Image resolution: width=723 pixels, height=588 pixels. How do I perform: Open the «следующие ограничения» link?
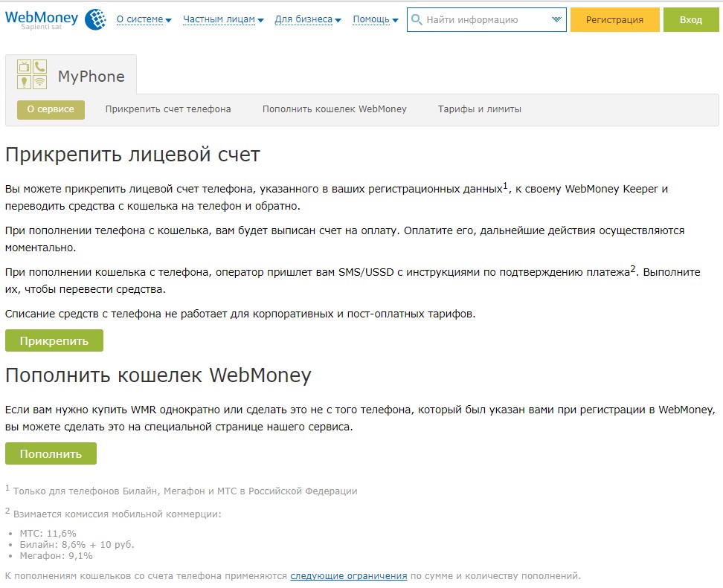(x=349, y=576)
